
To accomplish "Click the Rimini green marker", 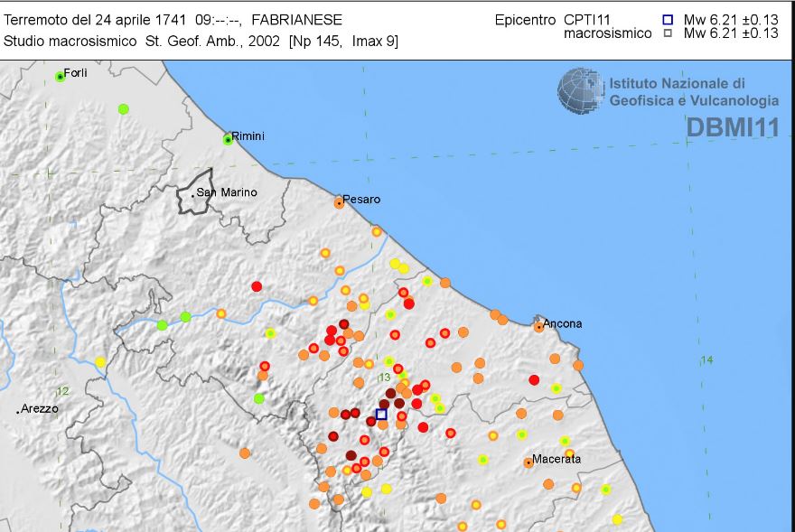I will (229, 139).
